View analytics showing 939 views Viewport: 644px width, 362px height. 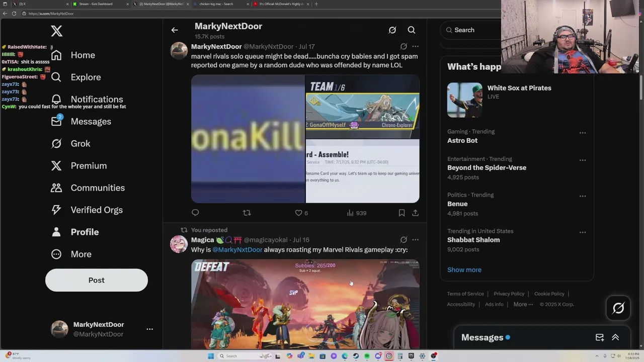click(x=357, y=213)
